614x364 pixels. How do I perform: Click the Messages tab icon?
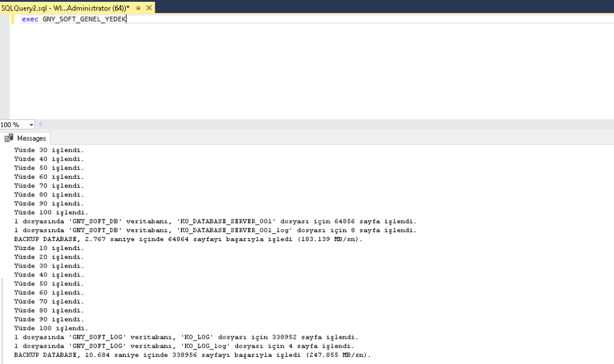9,138
